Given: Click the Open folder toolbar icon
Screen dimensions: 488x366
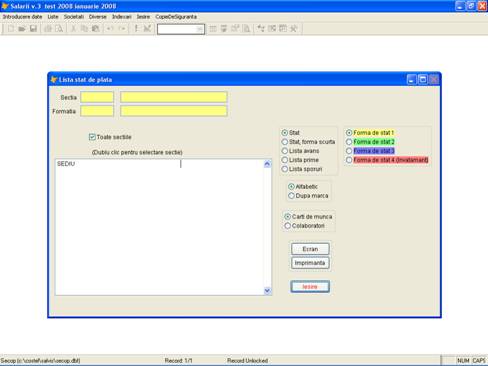Looking at the screenshot, I should [x=22, y=29].
